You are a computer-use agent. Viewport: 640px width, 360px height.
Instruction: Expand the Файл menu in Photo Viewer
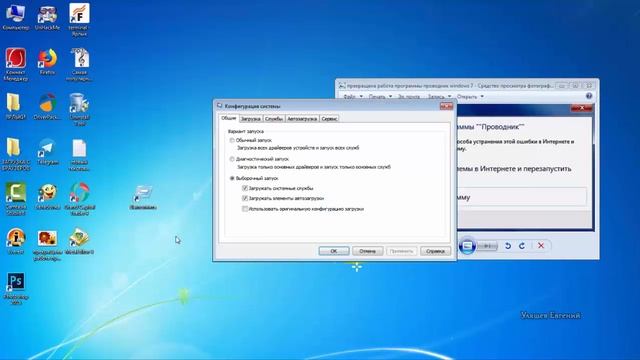point(353,97)
